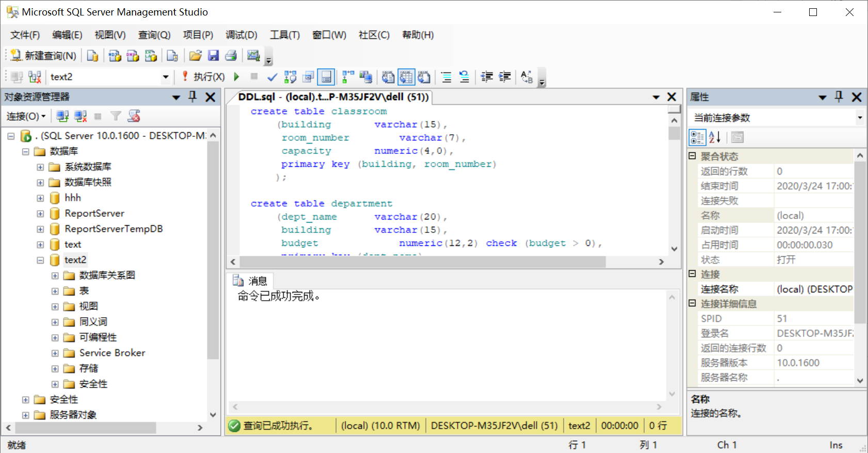Open the 调试(D) menu
The height and width of the screenshot is (453, 868).
[x=241, y=35]
